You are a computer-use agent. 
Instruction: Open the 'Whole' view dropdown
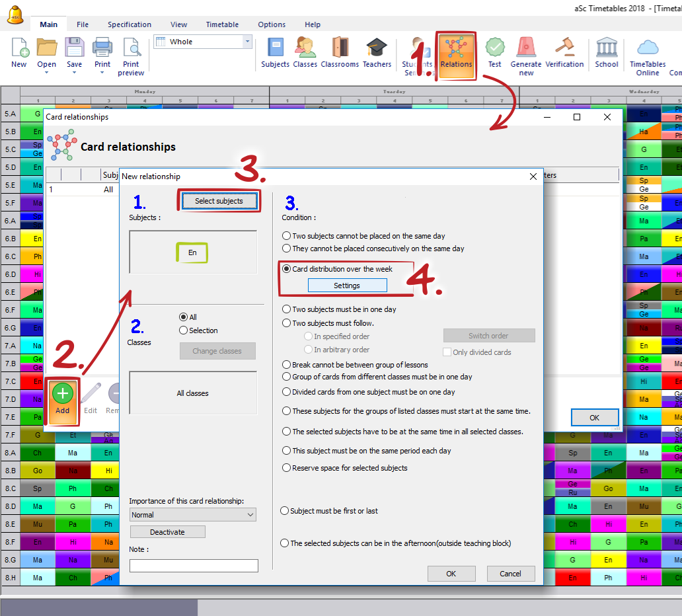248,42
